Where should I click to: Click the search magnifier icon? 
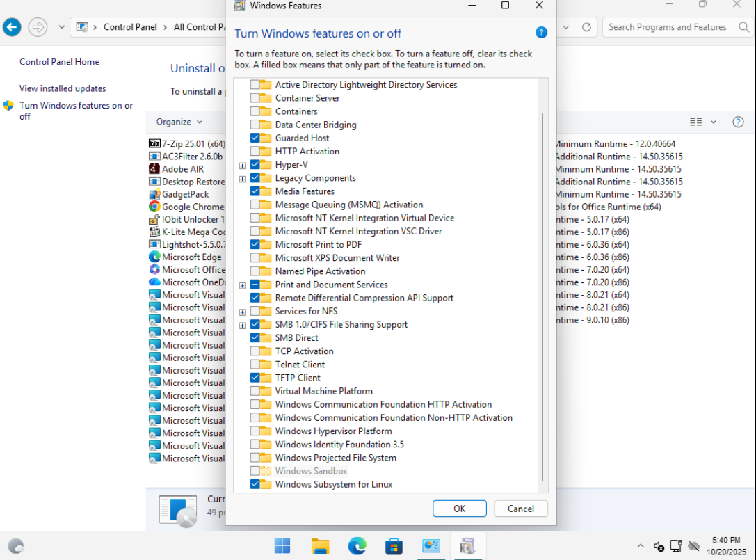tap(744, 27)
